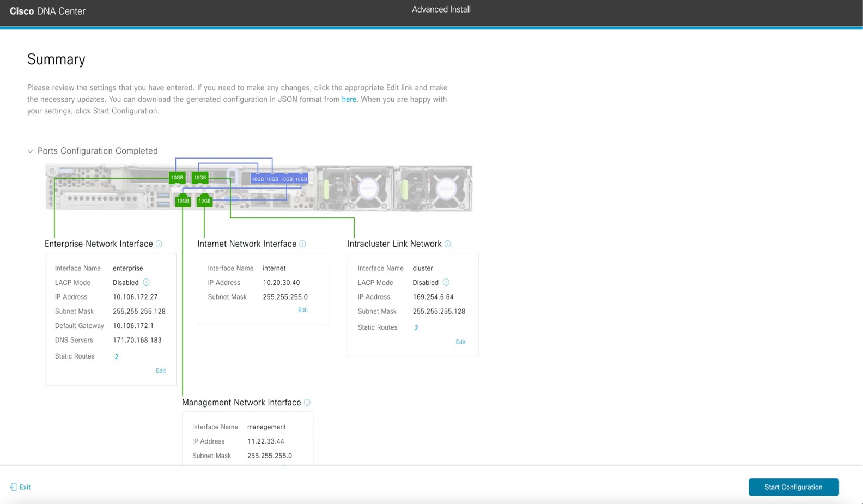
Task: Select the Management IP address 11.22.33.44
Action: (266, 441)
